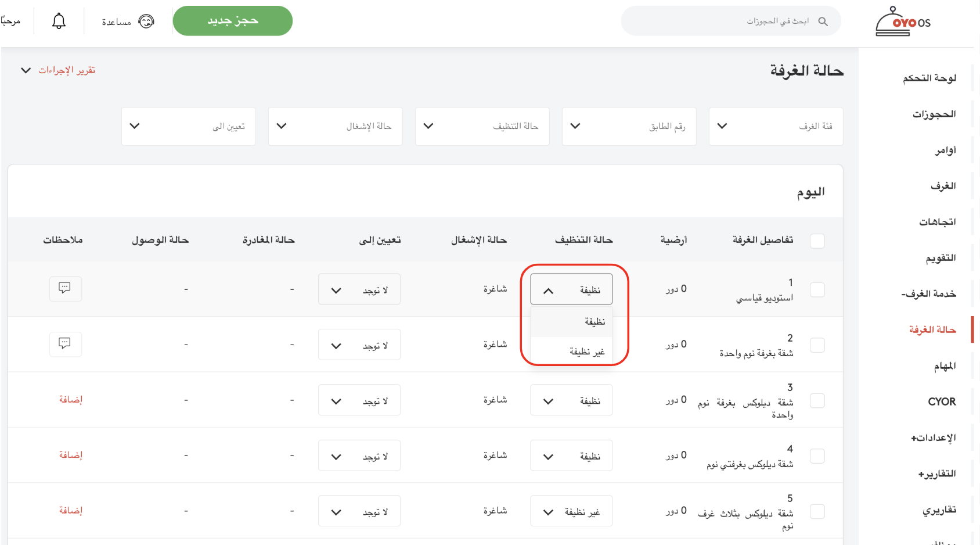Click the 'حجز جديد' new booking button
980x545 pixels.
[233, 21]
